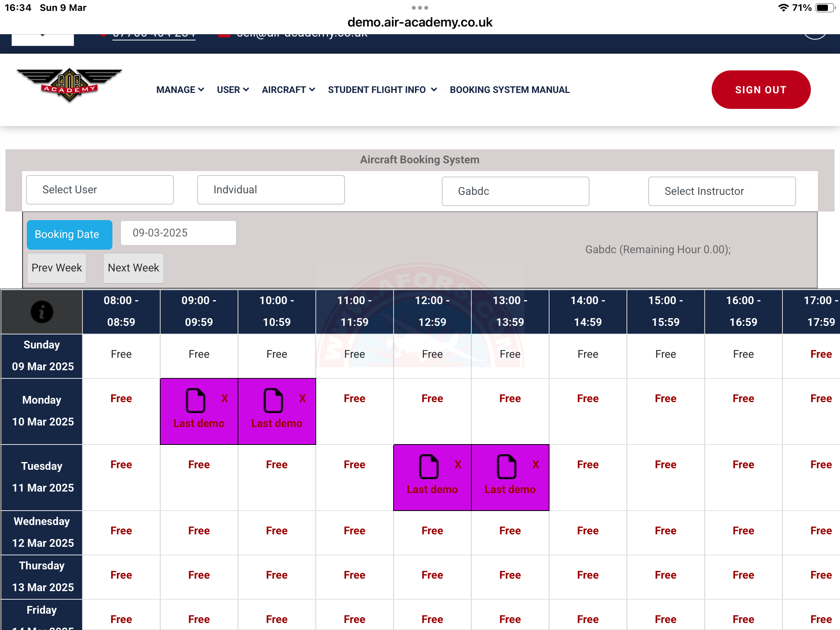Image resolution: width=840 pixels, height=630 pixels.
Task: Click the booking date field 09-03-2025
Action: coord(178,233)
